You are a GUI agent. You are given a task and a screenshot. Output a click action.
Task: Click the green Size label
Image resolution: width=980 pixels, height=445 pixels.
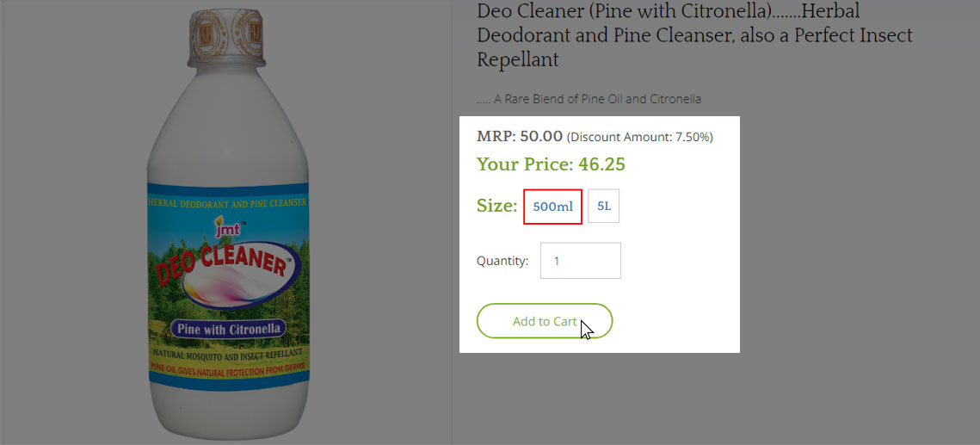(x=496, y=206)
